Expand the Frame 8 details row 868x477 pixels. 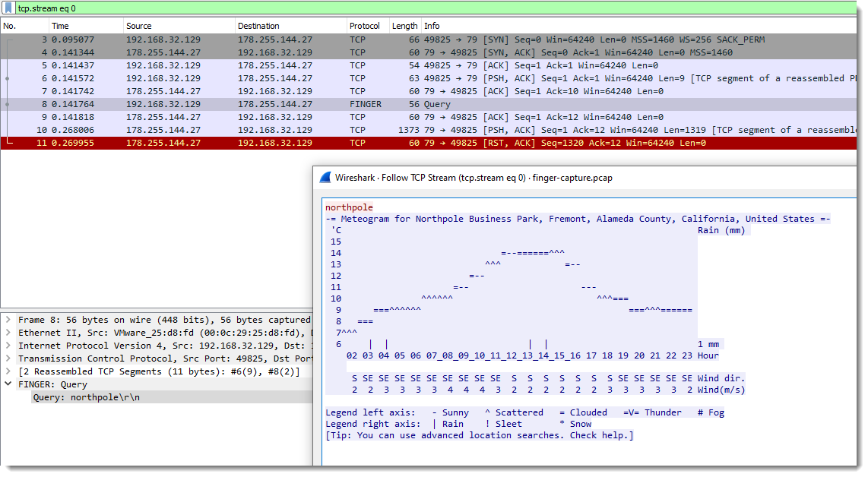click(8, 321)
